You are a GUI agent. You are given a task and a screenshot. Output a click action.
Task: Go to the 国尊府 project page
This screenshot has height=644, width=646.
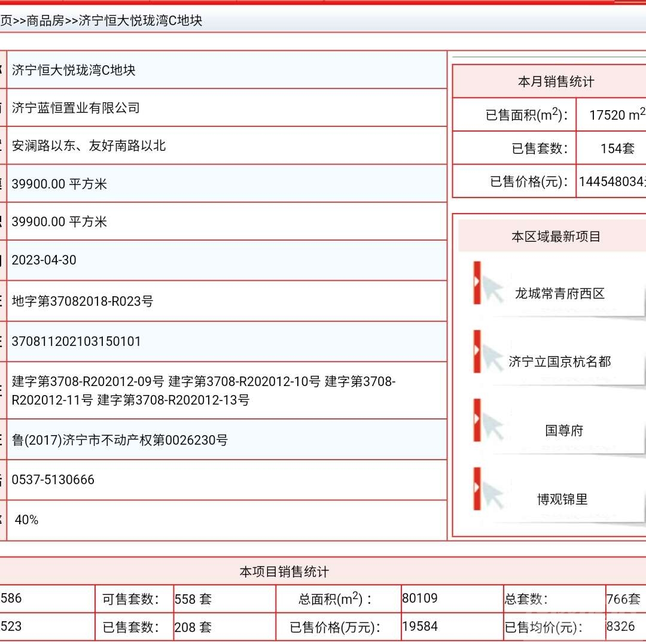coord(563,430)
